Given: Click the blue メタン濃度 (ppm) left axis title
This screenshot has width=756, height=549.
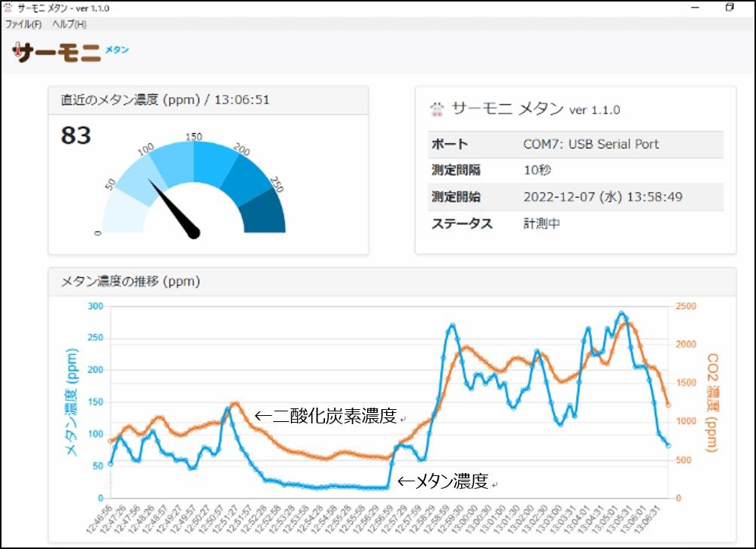Looking at the screenshot, I should tap(71, 402).
